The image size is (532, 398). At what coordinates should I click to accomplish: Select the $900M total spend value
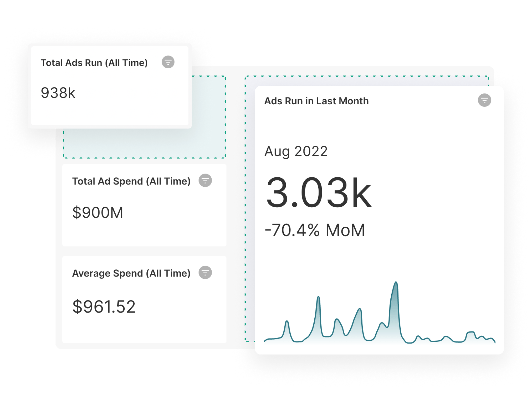[98, 213]
